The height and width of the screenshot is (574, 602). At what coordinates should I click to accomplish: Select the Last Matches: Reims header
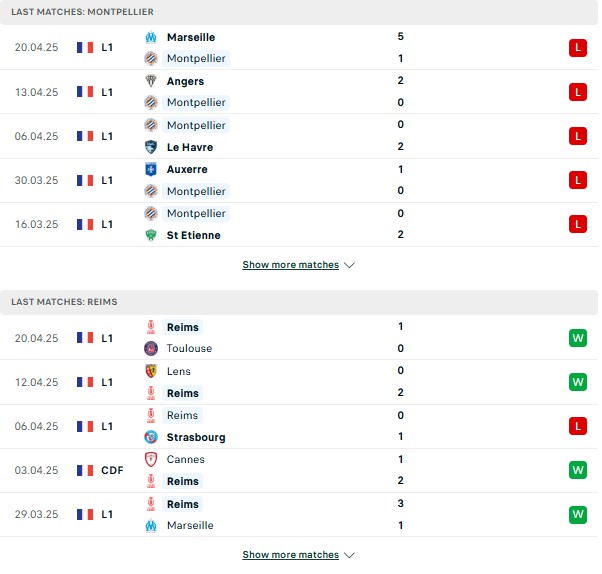pyautogui.click(x=299, y=302)
